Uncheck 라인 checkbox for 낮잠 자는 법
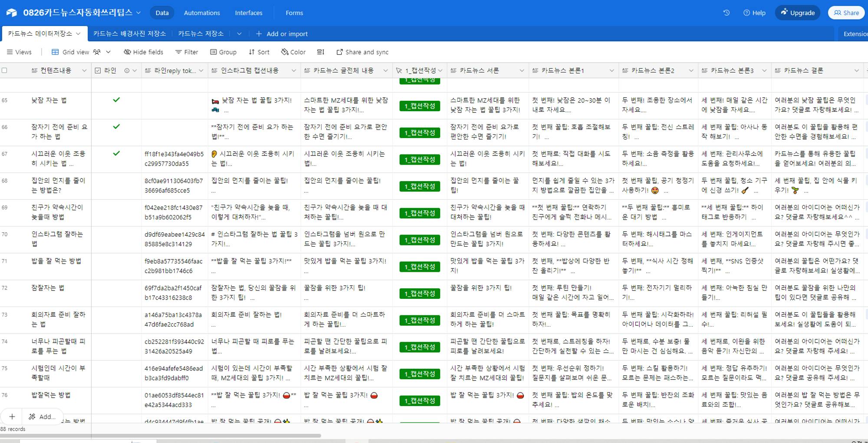868x443 pixels. click(116, 100)
